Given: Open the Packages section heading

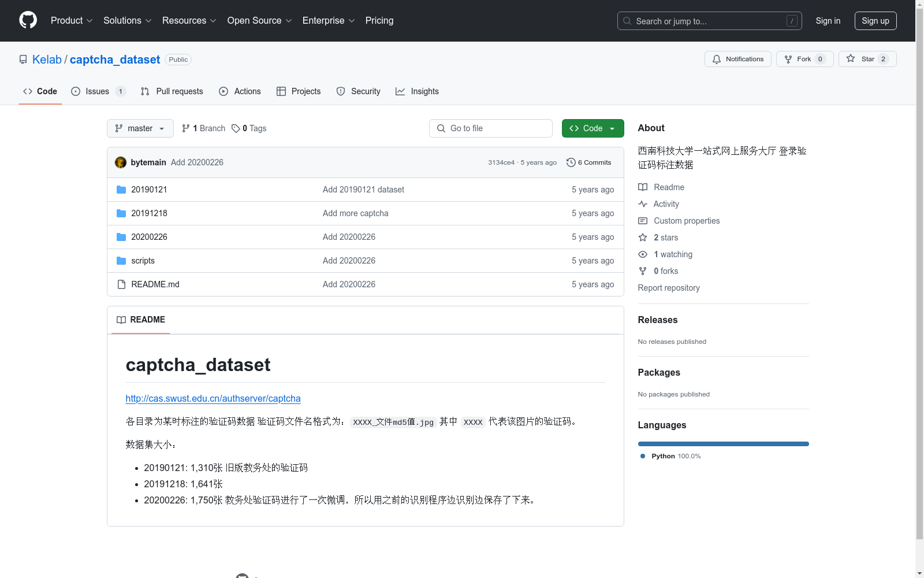Looking at the screenshot, I should (659, 372).
